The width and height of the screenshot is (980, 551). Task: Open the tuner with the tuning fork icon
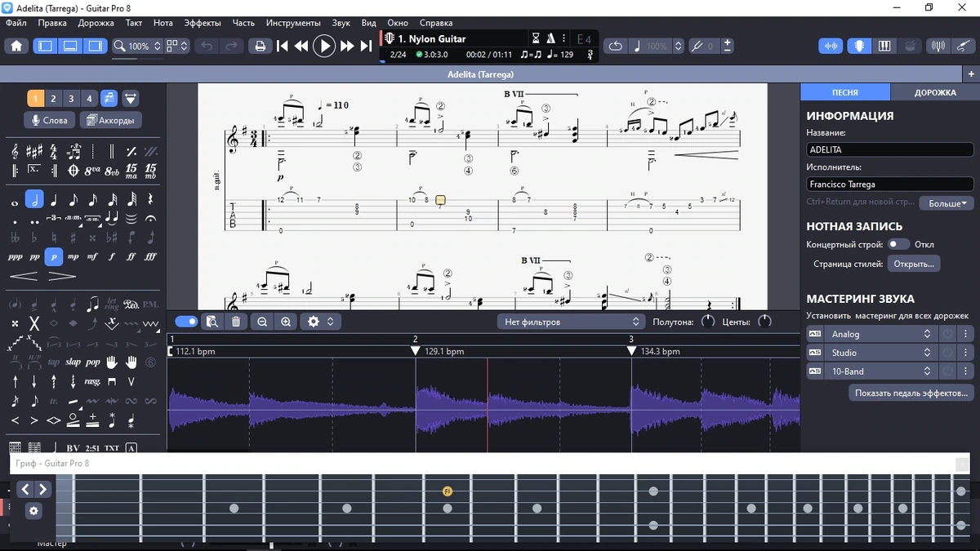(938, 46)
